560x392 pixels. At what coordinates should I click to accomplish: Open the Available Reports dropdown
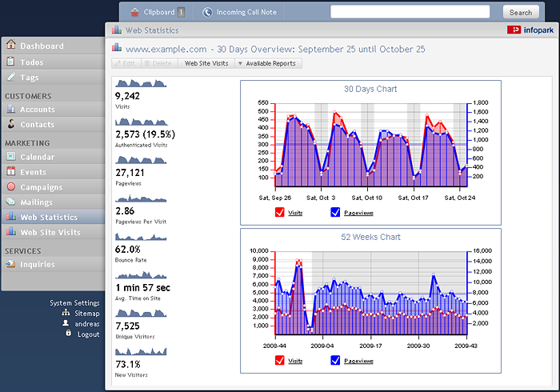pos(268,63)
